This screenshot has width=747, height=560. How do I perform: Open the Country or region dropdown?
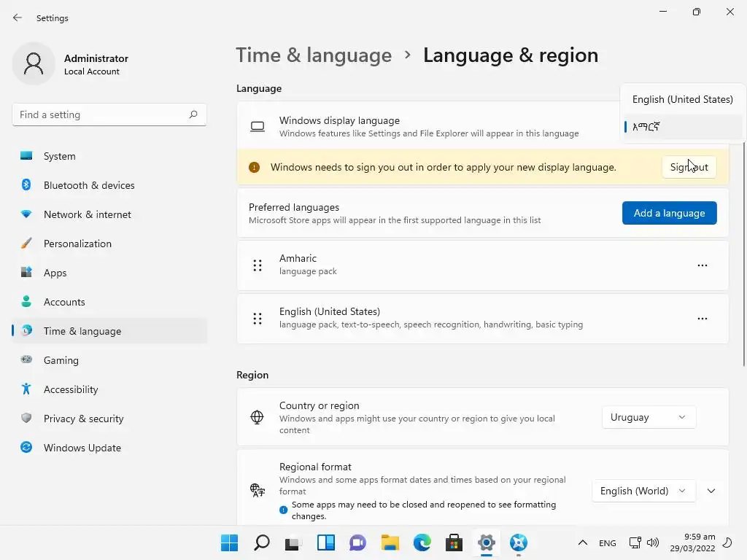[649, 417]
